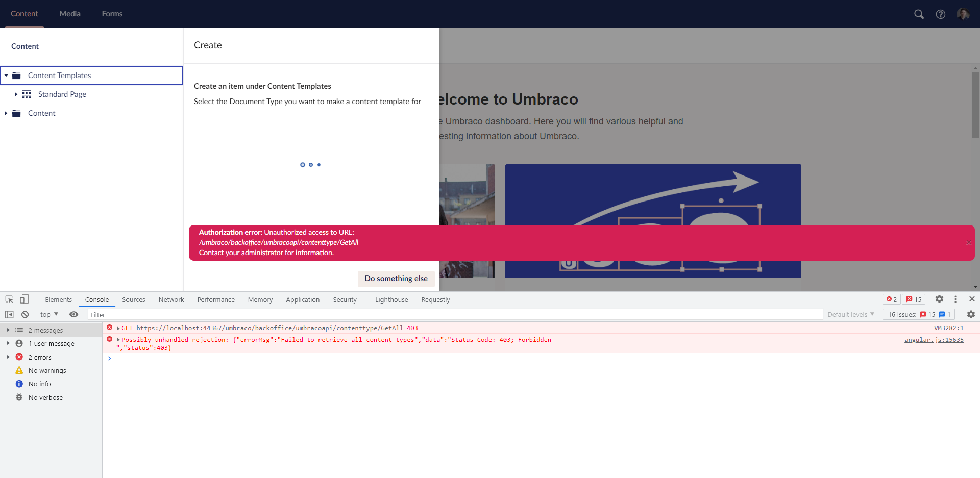
Task: Click the console prompt input line
Action: [x=541, y=359]
